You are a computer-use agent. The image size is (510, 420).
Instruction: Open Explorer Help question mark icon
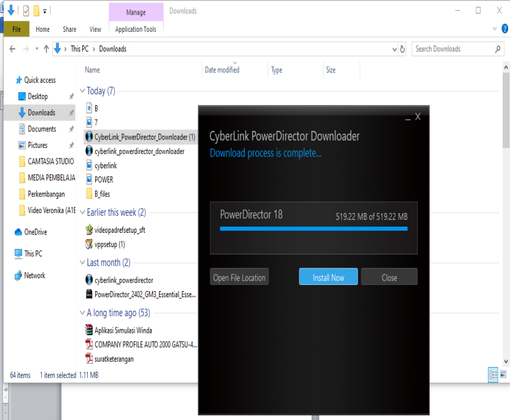tap(505, 29)
